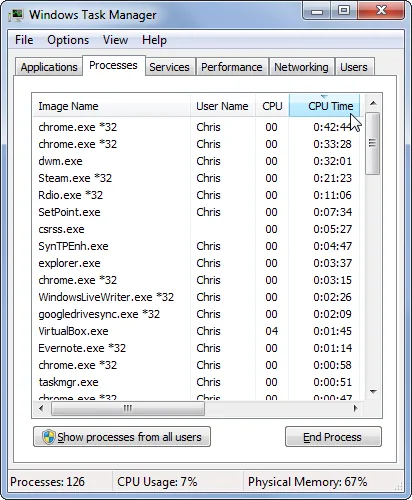Sort by the User Name column header
This screenshot has height=500, width=412.
click(x=223, y=106)
